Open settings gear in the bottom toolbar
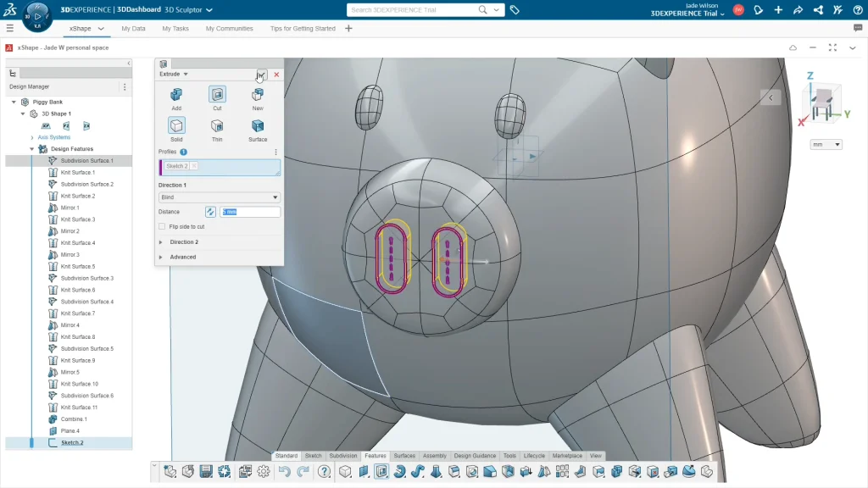 pyautogui.click(x=264, y=472)
